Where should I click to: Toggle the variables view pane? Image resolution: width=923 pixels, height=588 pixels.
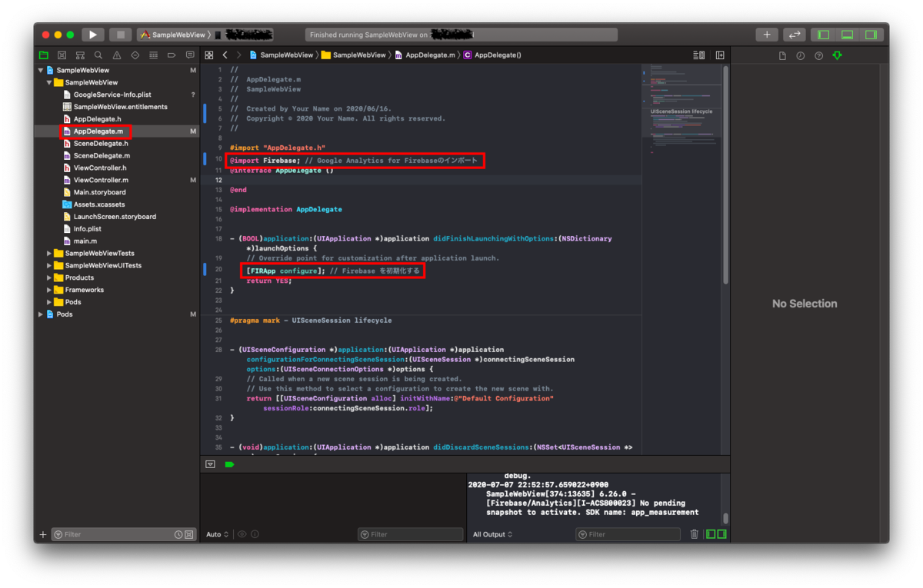(x=711, y=534)
